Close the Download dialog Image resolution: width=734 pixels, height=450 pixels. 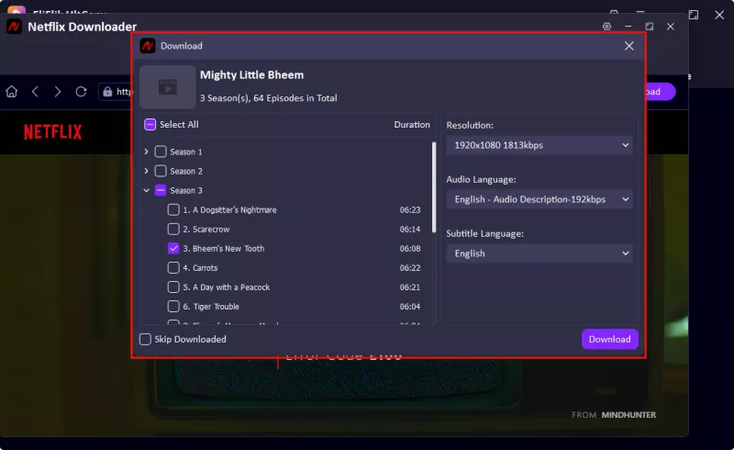(629, 46)
